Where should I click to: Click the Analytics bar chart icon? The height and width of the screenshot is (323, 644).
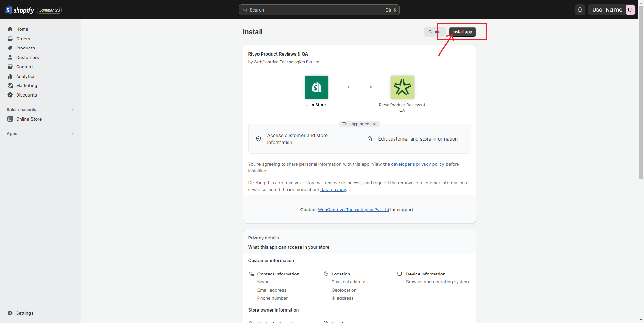click(x=10, y=76)
